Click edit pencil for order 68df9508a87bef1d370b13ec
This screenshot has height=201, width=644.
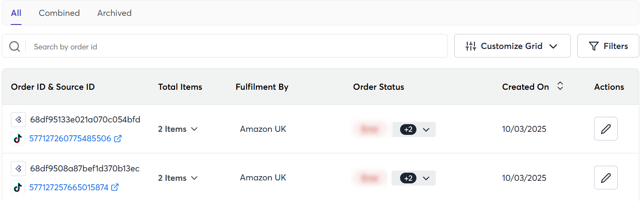tap(606, 177)
